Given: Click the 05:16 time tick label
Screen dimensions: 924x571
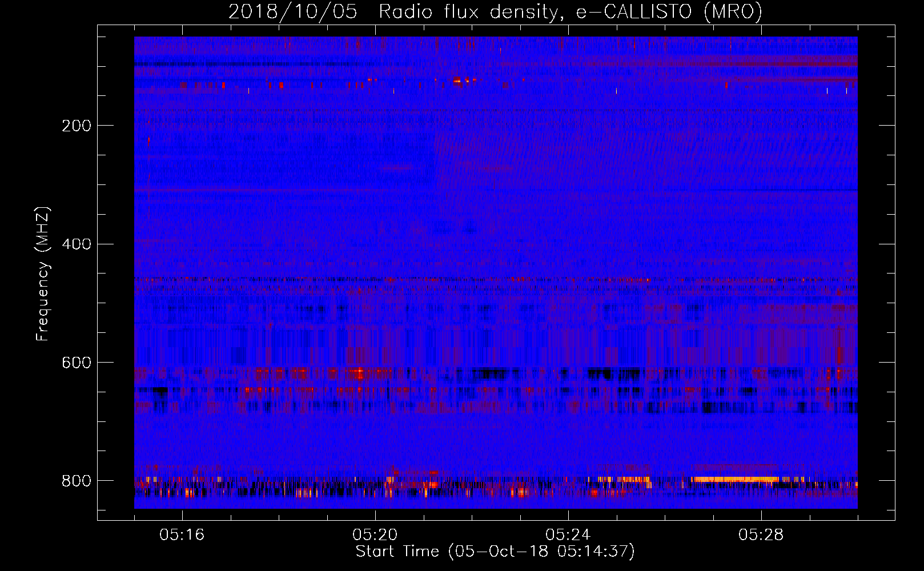Looking at the screenshot, I should [182, 535].
